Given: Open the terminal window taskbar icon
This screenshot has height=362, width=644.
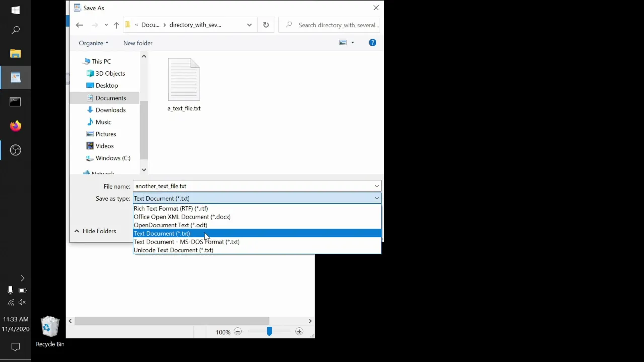Looking at the screenshot, I should (15, 102).
